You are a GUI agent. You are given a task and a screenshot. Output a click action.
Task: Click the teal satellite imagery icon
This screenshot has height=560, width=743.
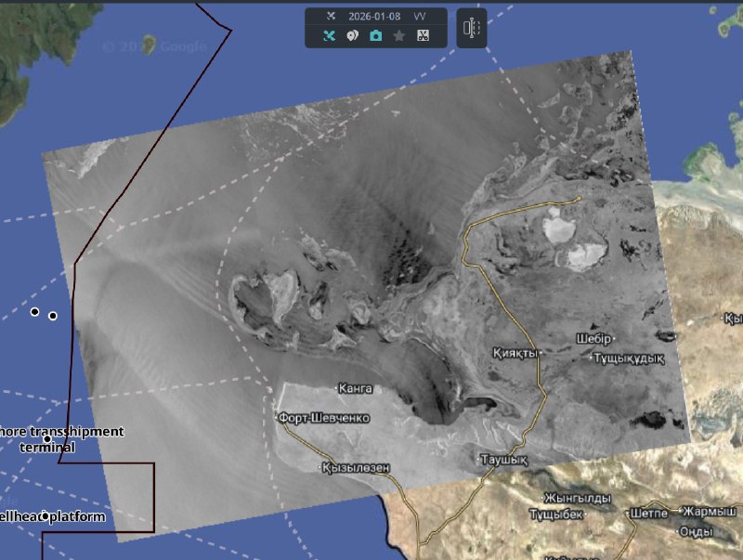[329, 36]
